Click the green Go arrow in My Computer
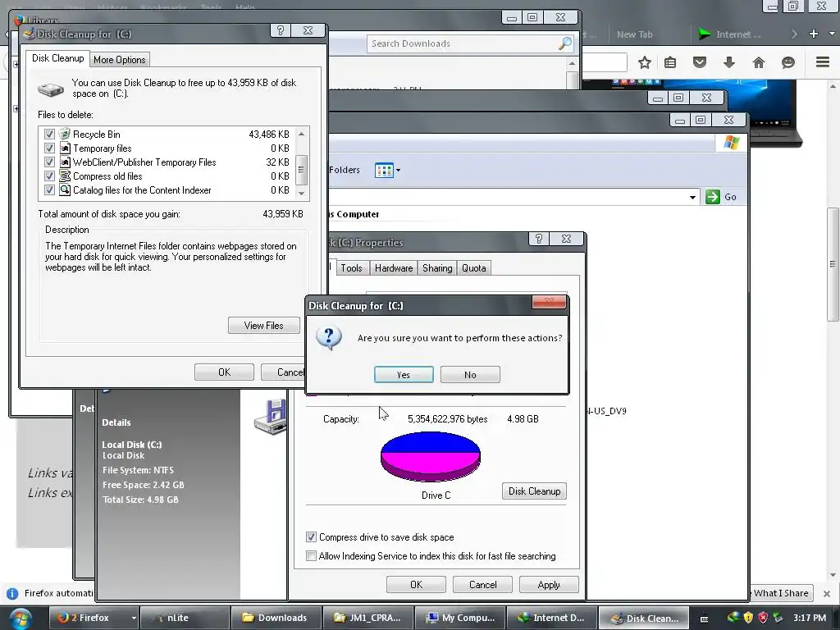This screenshot has width=840, height=630. [x=713, y=197]
